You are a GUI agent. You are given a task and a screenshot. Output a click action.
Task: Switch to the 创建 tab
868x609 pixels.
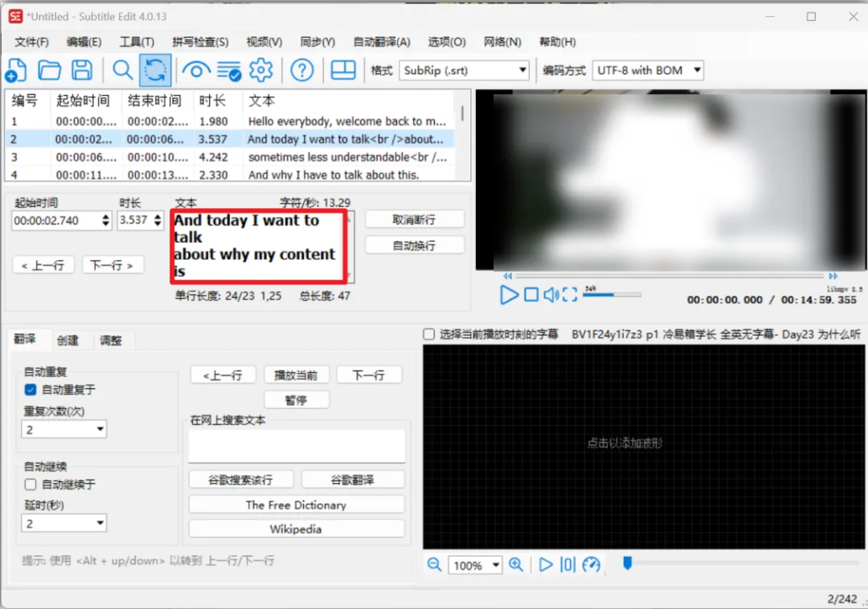(x=70, y=340)
